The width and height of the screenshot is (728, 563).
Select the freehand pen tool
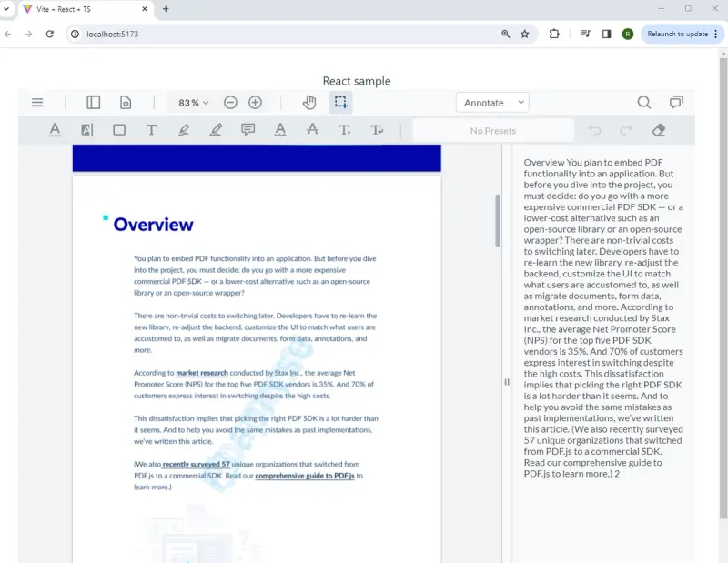216,130
